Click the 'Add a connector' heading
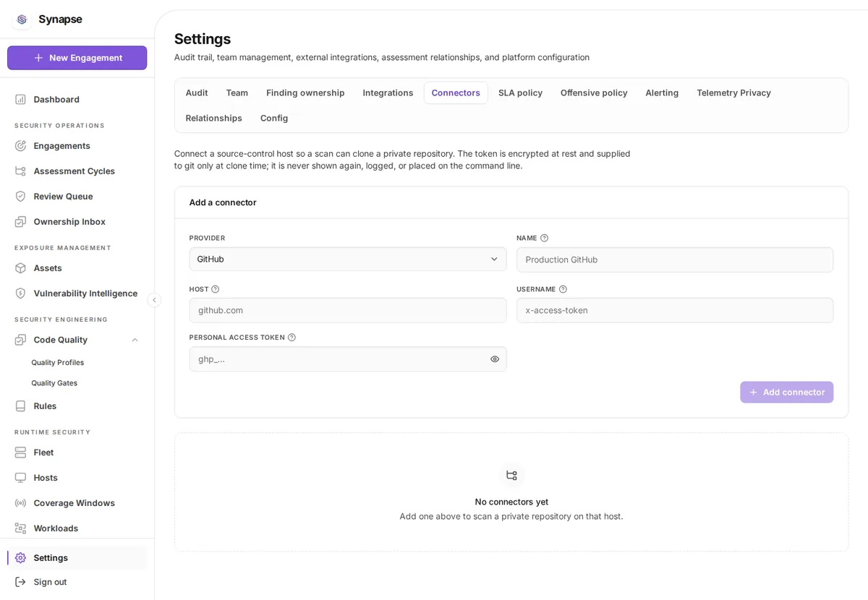Image resolution: width=868 pixels, height=600 pixels. click(x=223, y=202)
